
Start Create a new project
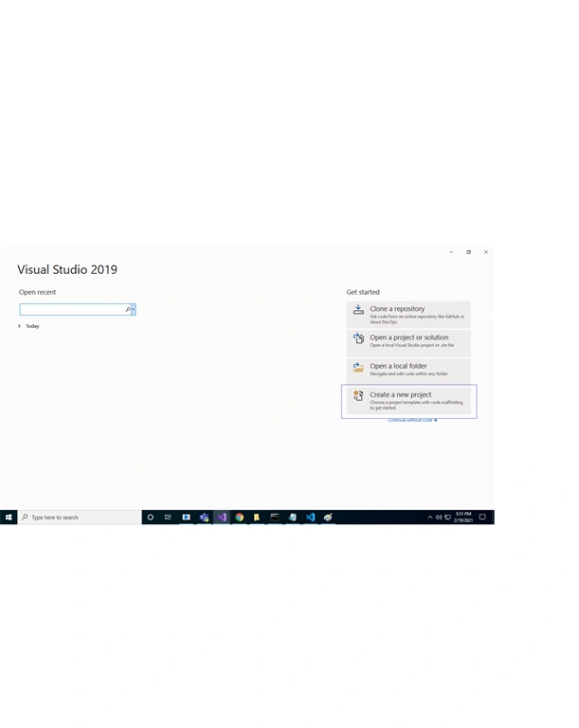click(x=408, y=401)
